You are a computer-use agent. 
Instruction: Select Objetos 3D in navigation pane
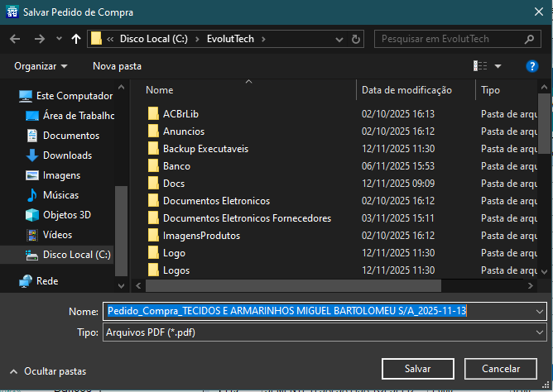pos(67,215)
